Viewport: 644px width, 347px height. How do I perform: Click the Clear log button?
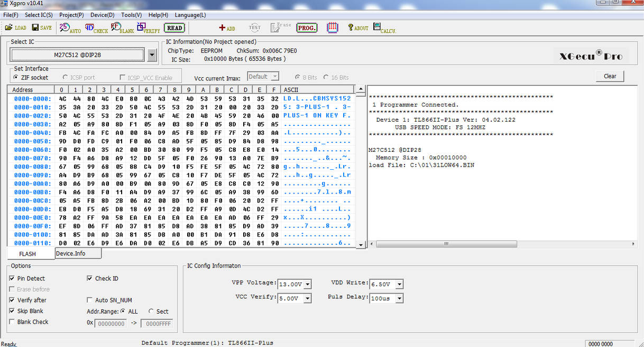[610, 76]
